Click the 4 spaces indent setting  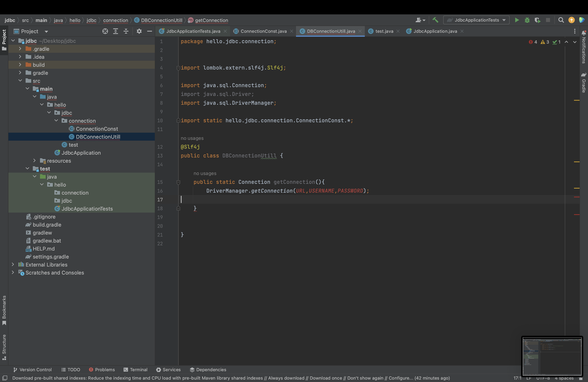[564, 378]
